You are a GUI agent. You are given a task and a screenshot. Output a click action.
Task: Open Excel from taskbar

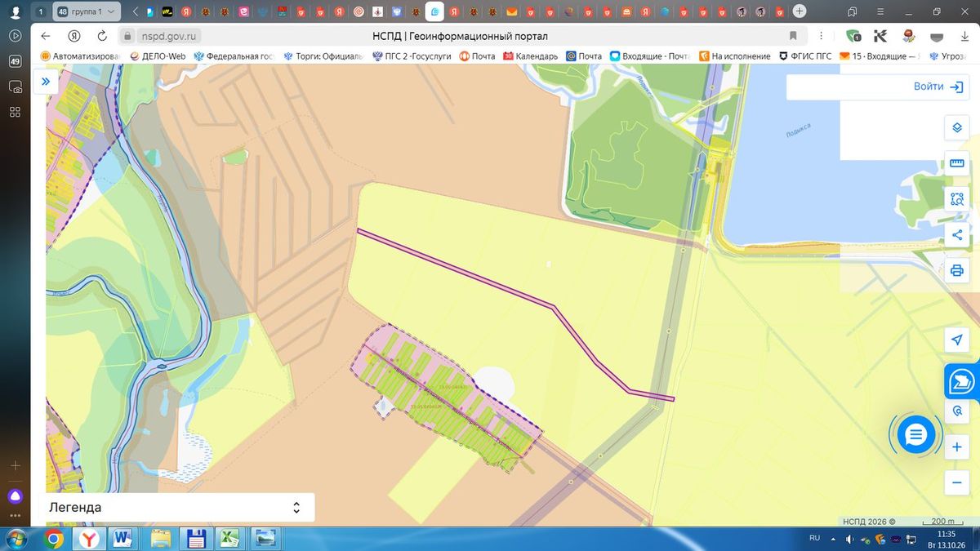click(x=230, y=539)
